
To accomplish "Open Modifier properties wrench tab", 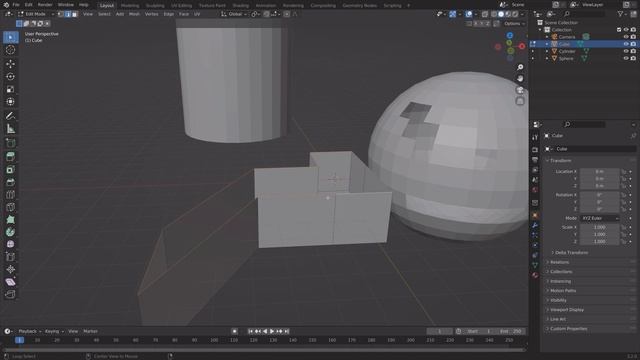I will 535,225.
